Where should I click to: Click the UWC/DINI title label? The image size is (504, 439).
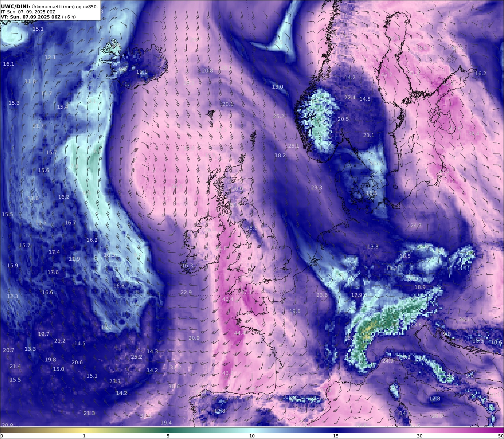point(15,6)
